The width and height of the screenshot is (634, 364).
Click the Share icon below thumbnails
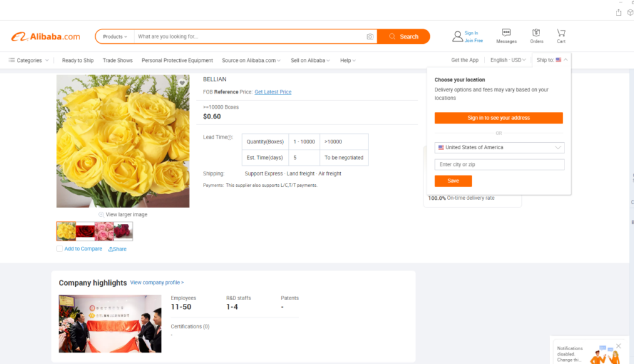coord(117,249)
